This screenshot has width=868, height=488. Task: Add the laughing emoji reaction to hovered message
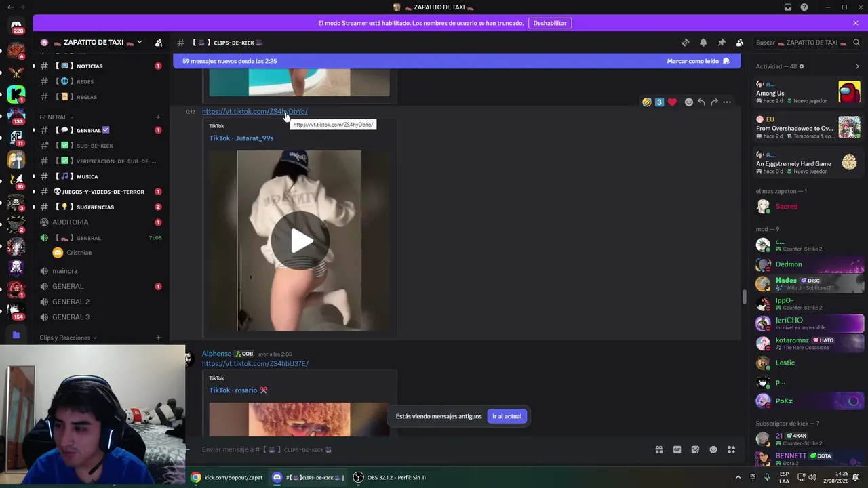[x=647, y=102]
